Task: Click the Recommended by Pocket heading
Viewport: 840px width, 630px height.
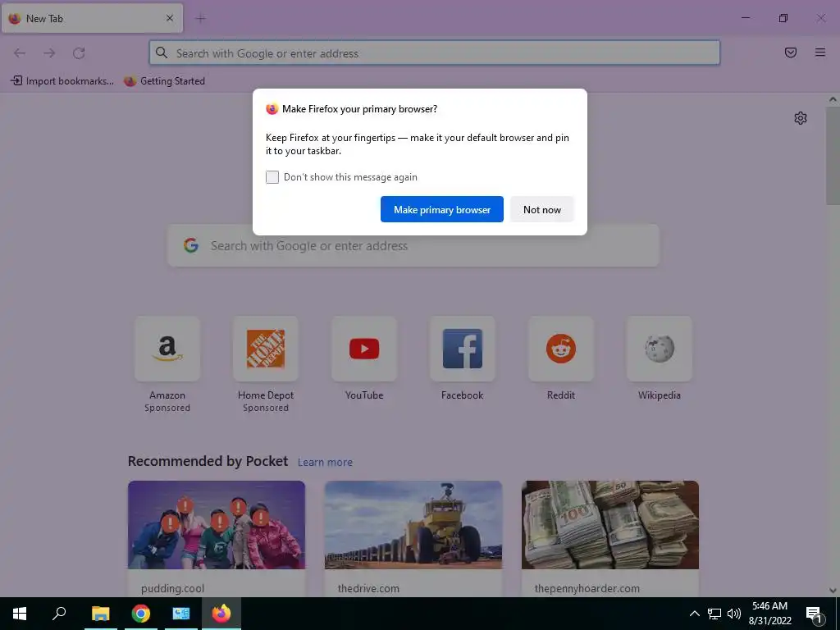Action: 208,461
